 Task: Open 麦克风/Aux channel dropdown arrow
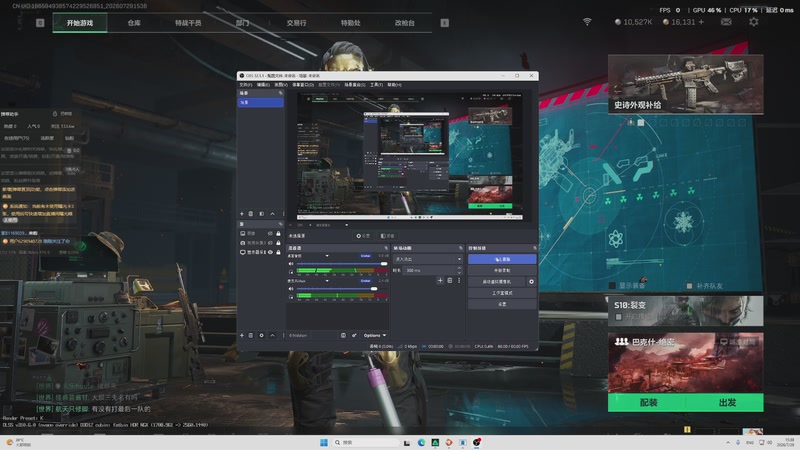coord(327,281)
